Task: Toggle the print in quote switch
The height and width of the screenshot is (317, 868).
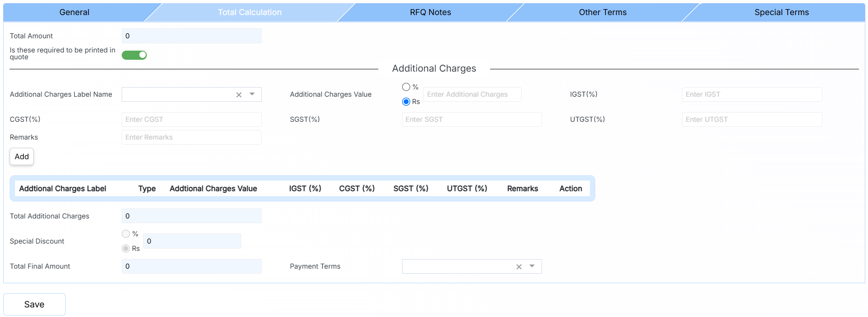Action: pos(134,55)
